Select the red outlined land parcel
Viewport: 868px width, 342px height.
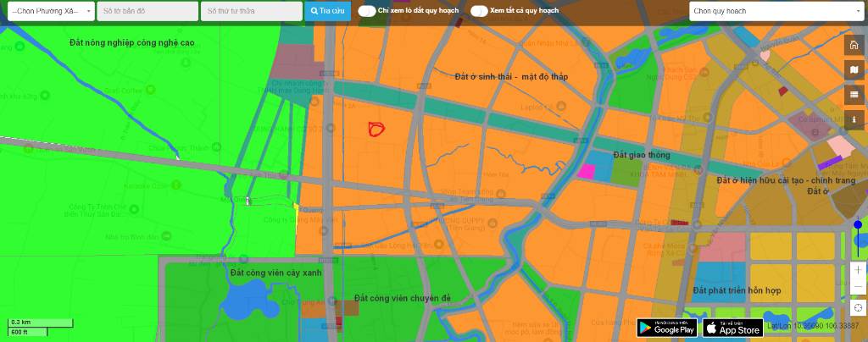coord(376,129)
